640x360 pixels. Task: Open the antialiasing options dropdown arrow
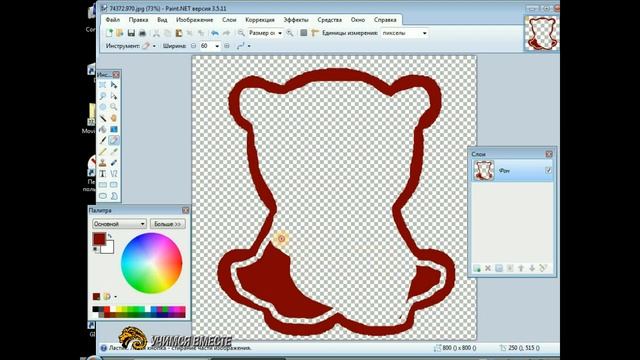[x=249, y=46]
